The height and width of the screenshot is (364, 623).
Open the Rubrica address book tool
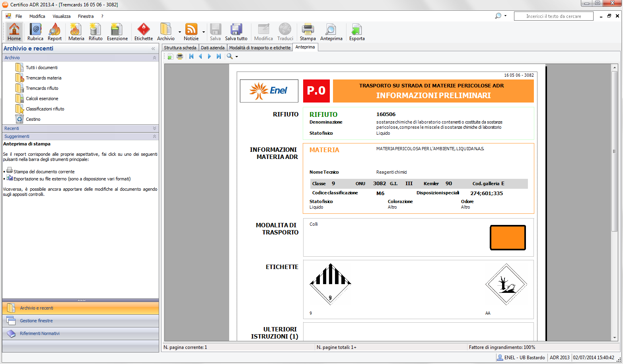coord(35,32)
